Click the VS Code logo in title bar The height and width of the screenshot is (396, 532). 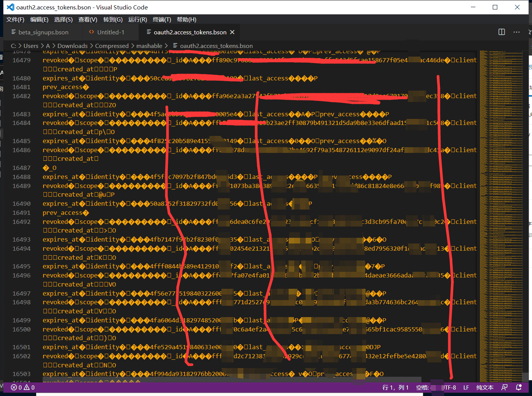coord(11,7)
